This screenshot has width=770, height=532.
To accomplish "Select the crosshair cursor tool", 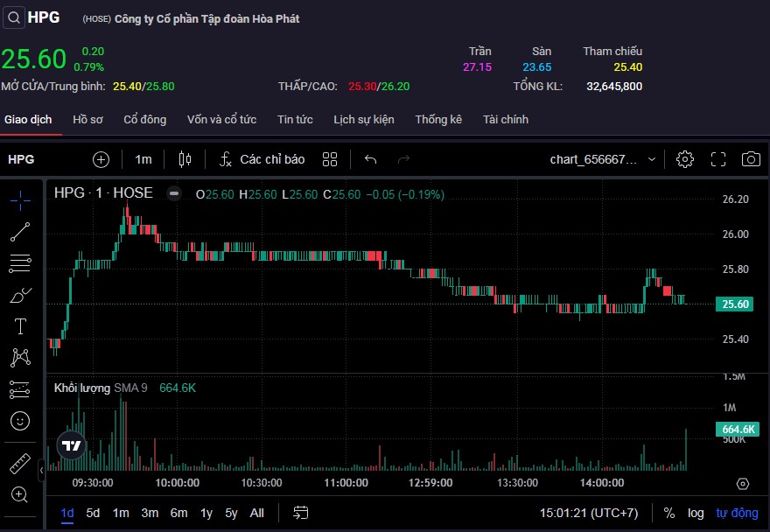I will [20, 200].
